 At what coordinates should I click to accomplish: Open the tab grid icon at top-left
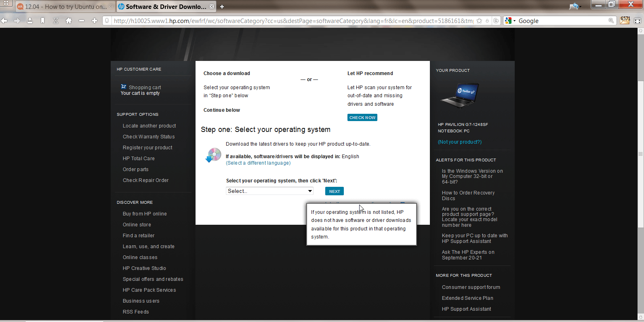point(6,3)
